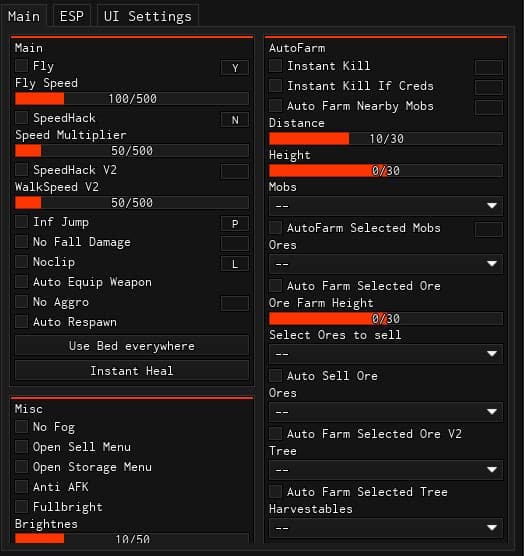Viewport: 524px width, 556px height.
Task: Click the keybind box beside SpeedHack V2
Action: pyautogui.click(x=234, y=172)
